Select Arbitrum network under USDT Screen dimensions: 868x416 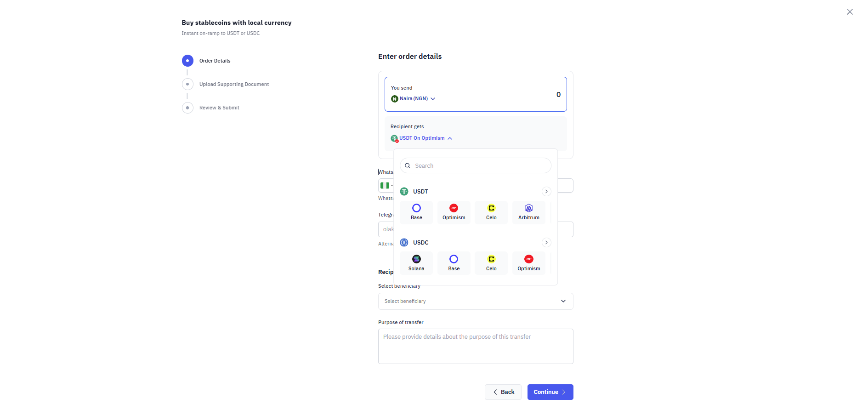(529, 212)
